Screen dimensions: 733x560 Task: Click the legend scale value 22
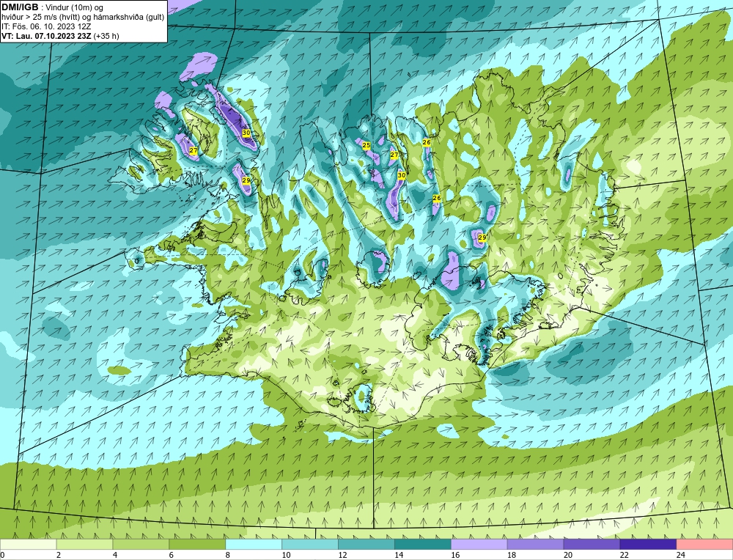(x=624, y=555)
